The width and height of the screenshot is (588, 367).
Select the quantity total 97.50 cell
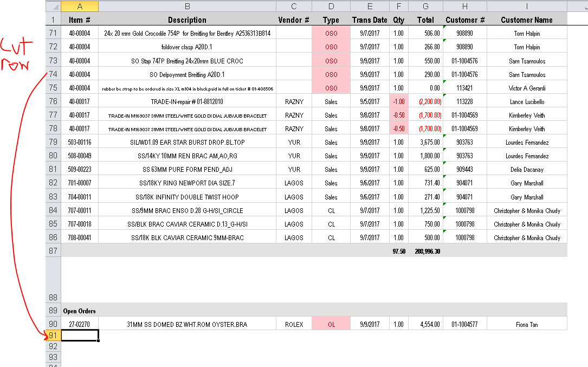click(x=399, y=250)
